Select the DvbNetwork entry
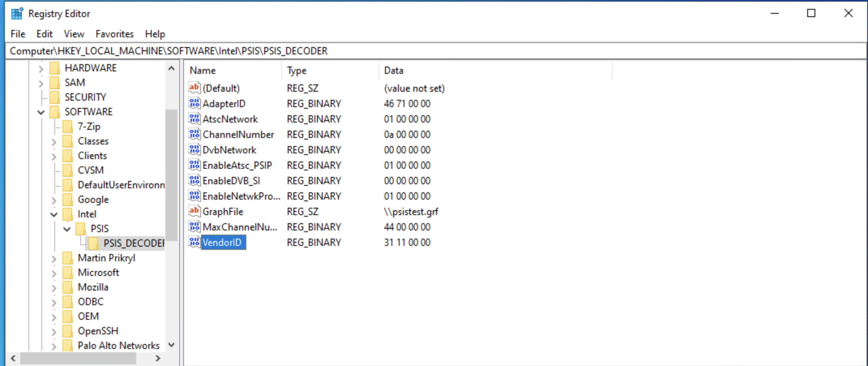The image size is (868, 366). 230,150
